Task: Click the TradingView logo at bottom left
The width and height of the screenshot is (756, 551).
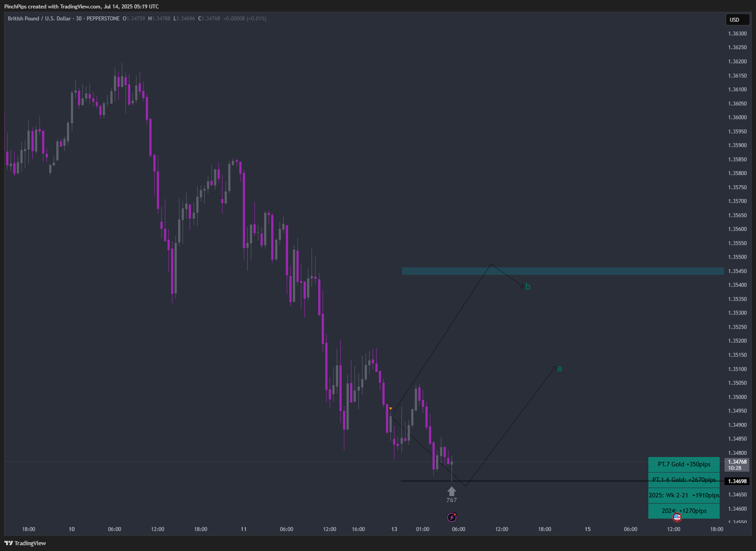Action: coord(25,543)
